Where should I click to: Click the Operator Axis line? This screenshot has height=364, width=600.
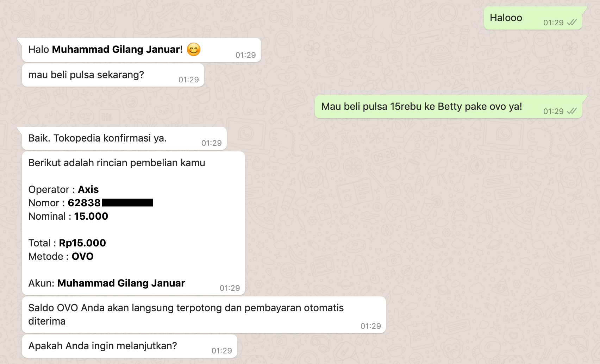(x=63, y=189)
